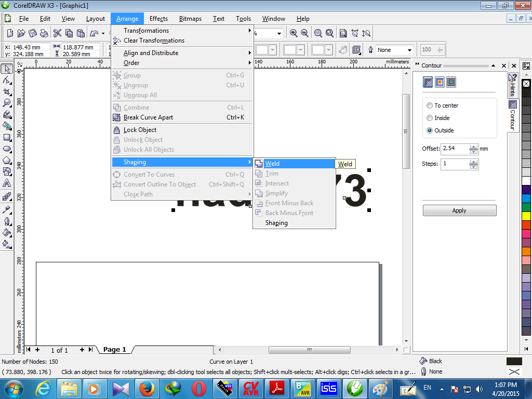Click the Undo arrow icon
Viewport: 532px width, 399px height.
tap(94, 33)
